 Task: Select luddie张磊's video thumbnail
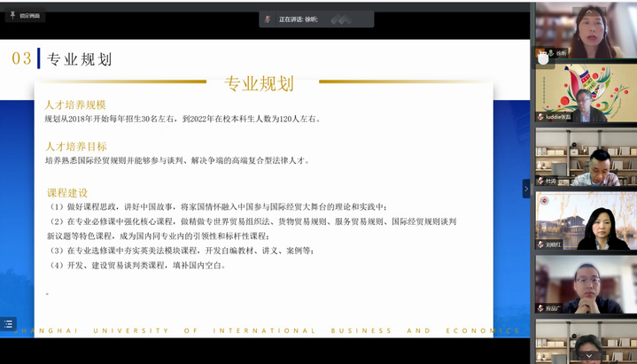pos(583,94)
